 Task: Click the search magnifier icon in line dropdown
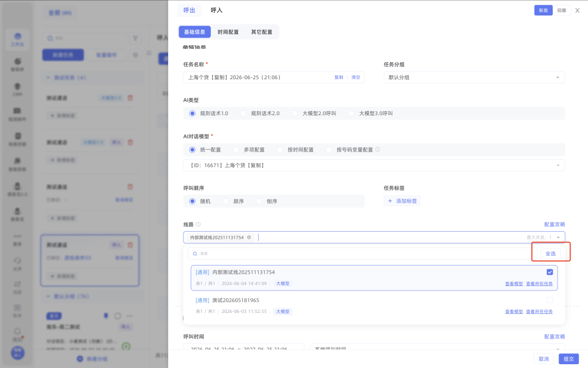(x=195, y=254)
